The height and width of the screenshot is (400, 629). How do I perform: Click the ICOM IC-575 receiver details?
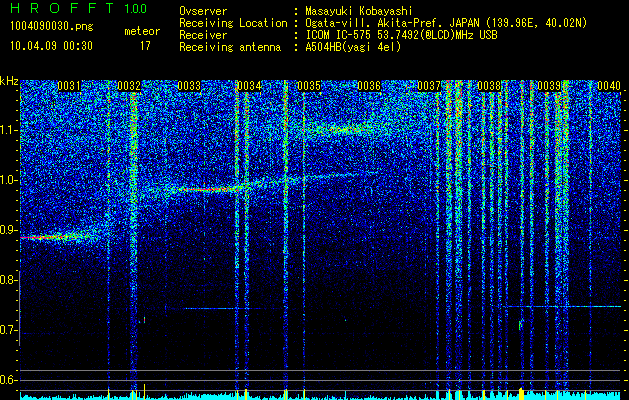pyautogui.click(x=401, y=35)
